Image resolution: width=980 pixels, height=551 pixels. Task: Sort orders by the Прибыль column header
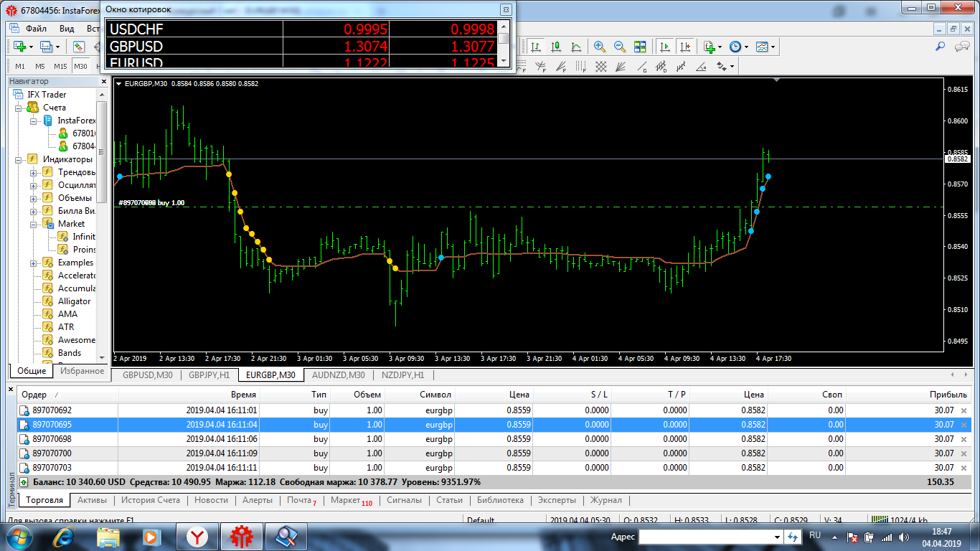(x=948, y=395)
